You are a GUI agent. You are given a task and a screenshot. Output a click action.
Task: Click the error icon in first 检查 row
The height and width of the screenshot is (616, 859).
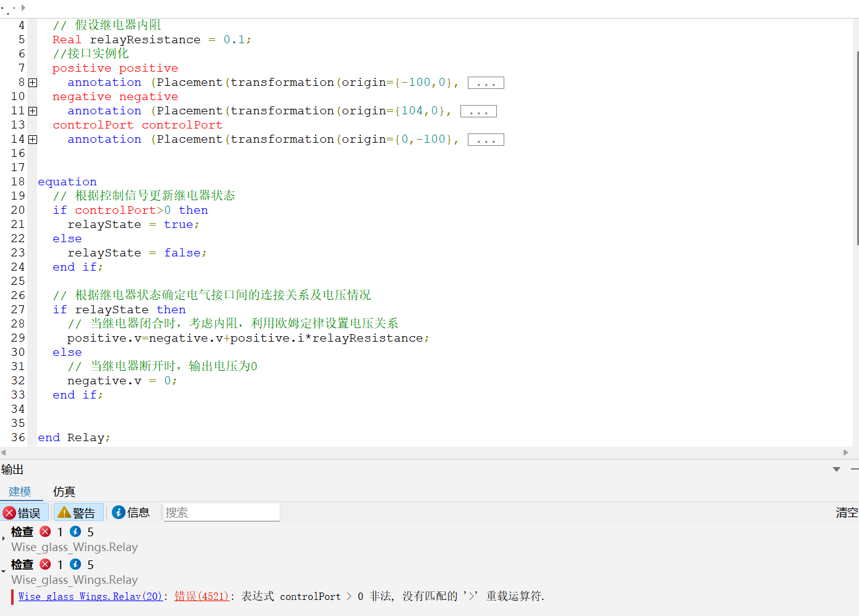[x=45, y=531]
